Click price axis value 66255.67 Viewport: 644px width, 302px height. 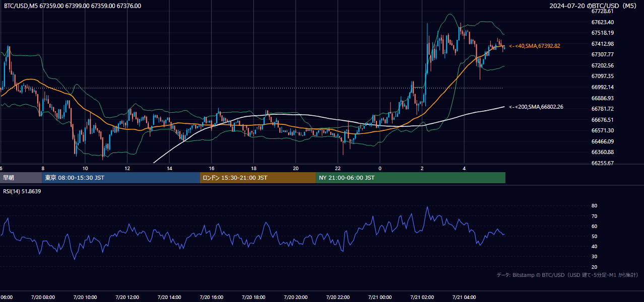[603, 163]
